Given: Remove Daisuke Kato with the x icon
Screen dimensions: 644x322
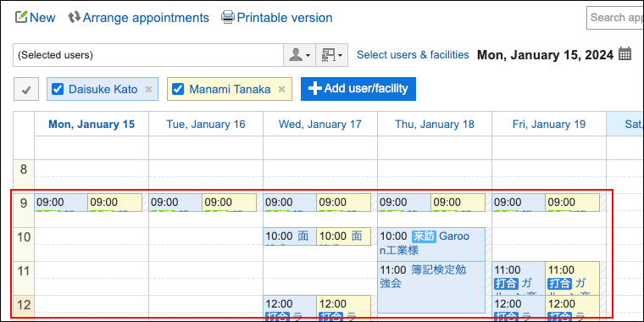Looking at the screenshot, I should tap(149, 89).
